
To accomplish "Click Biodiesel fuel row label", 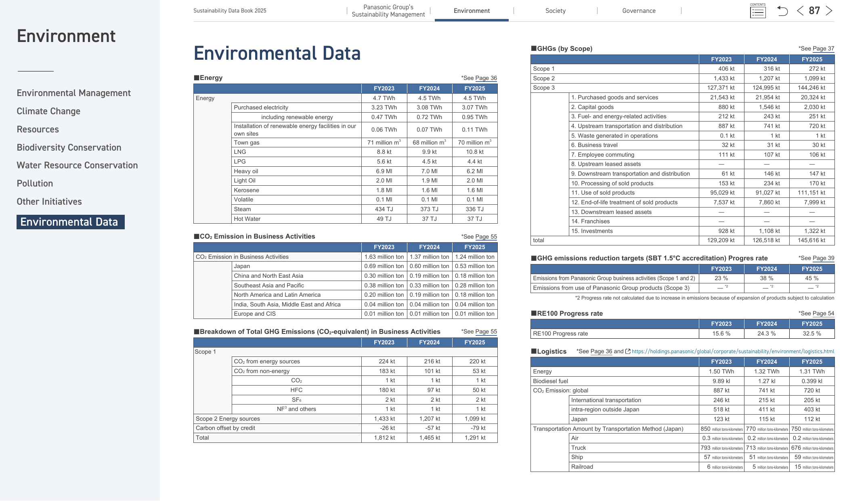I will pos(550,381).
